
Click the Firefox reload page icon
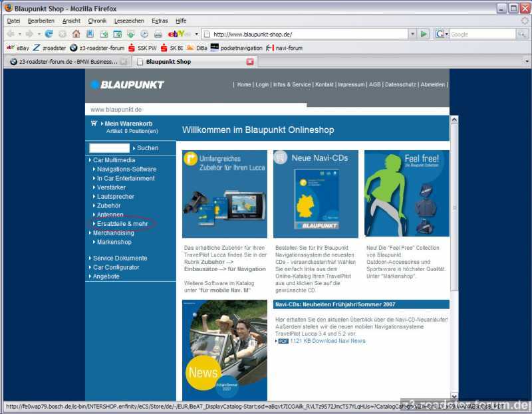[x=49, y=34]
